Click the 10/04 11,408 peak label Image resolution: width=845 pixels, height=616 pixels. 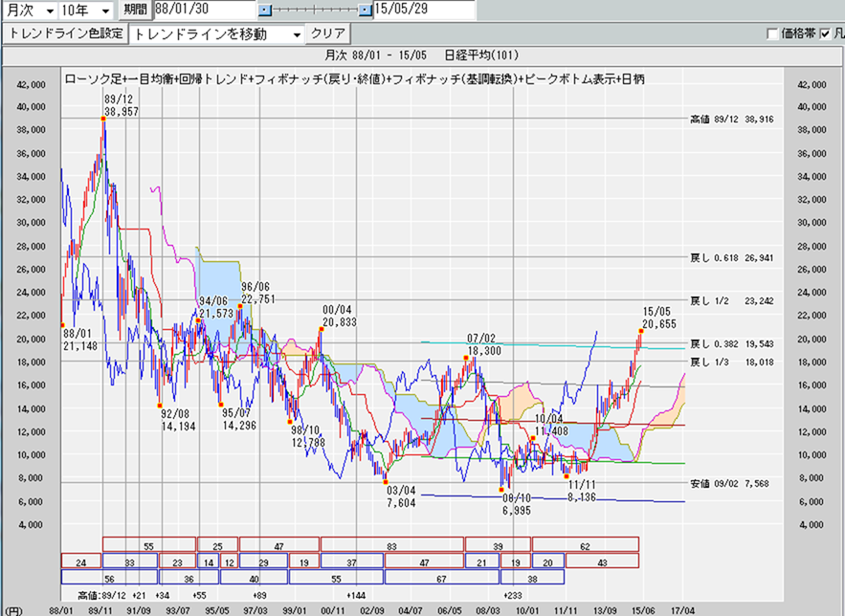tap(551, 425)
